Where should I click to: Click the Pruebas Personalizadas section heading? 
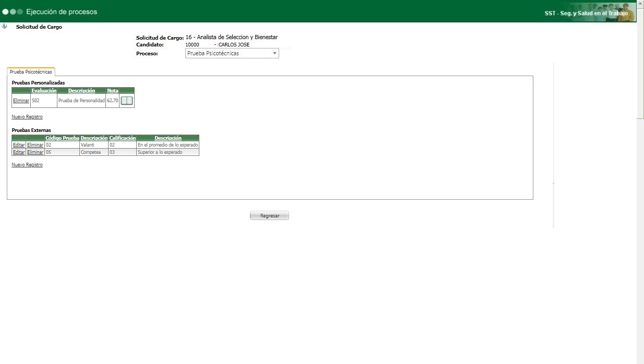click(38, 83)
